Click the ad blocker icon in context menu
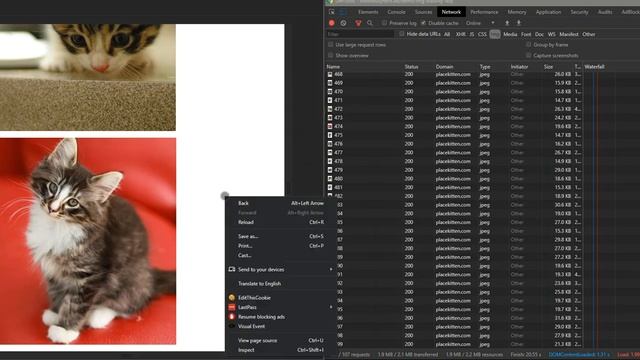The image size is (640, 360). point(232,317)
